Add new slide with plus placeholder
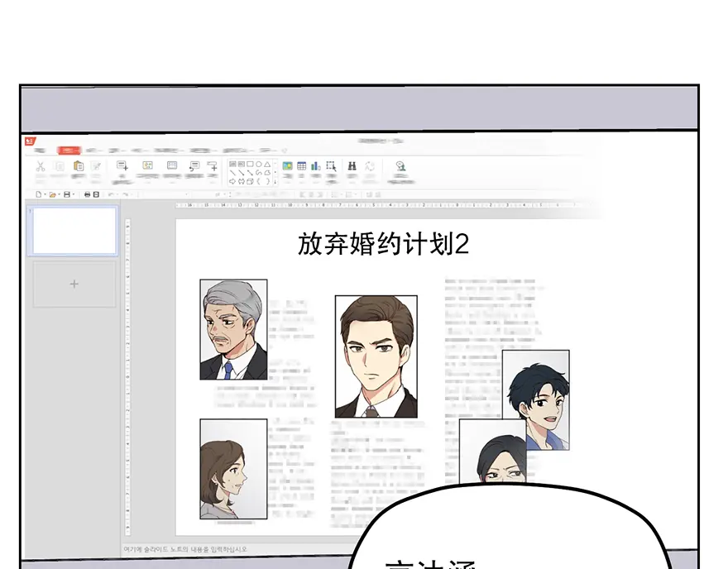This screenshot has width=728, height=569. (74, 284)
